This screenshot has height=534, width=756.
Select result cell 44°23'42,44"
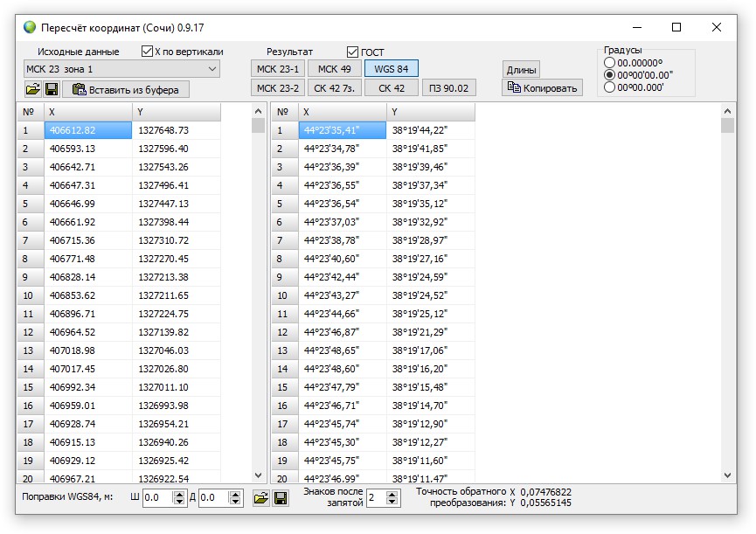point(343,277)
